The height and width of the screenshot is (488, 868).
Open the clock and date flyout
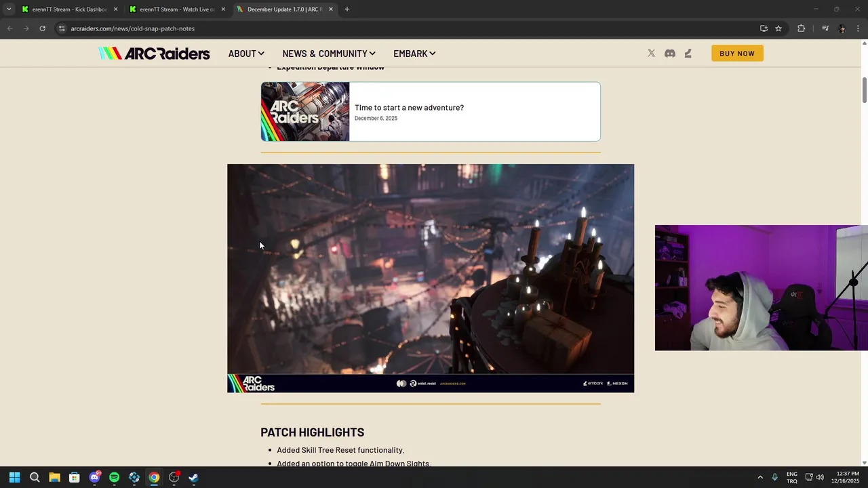[x=847, y=477]
